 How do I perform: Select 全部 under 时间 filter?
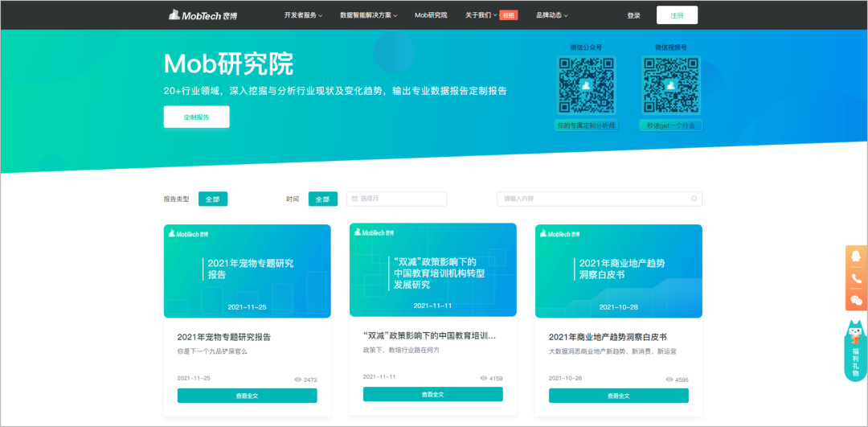click(322, 199)
